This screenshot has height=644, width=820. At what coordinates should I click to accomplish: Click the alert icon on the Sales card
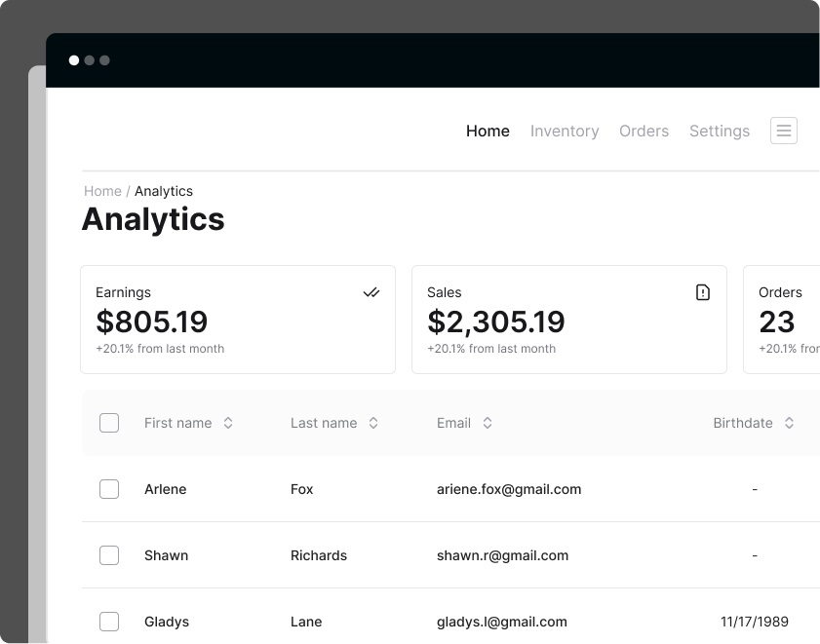click(703, 291)
